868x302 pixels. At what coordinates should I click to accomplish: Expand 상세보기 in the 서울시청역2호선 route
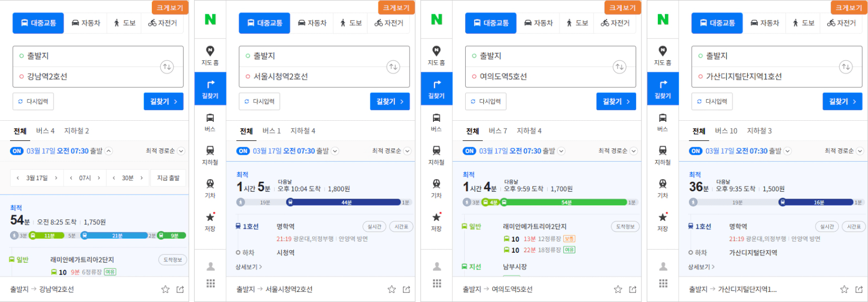[249, 267]
